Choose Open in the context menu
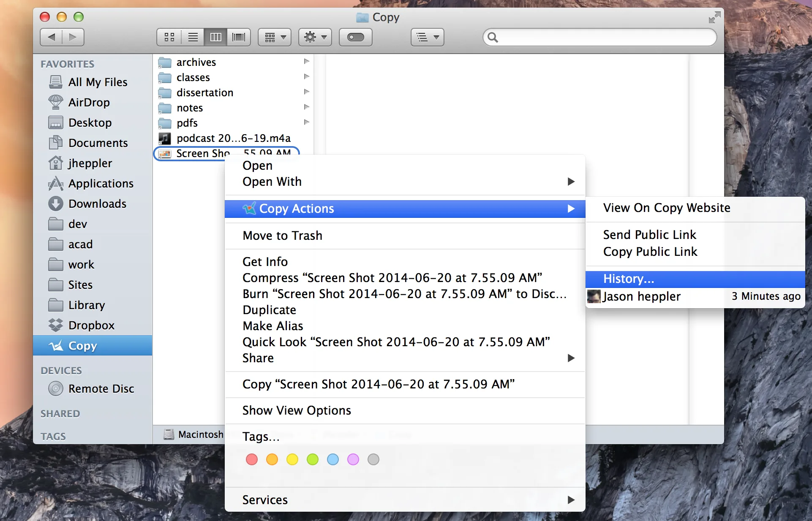This screenshot has height=521, width=812. coord(405,166)
